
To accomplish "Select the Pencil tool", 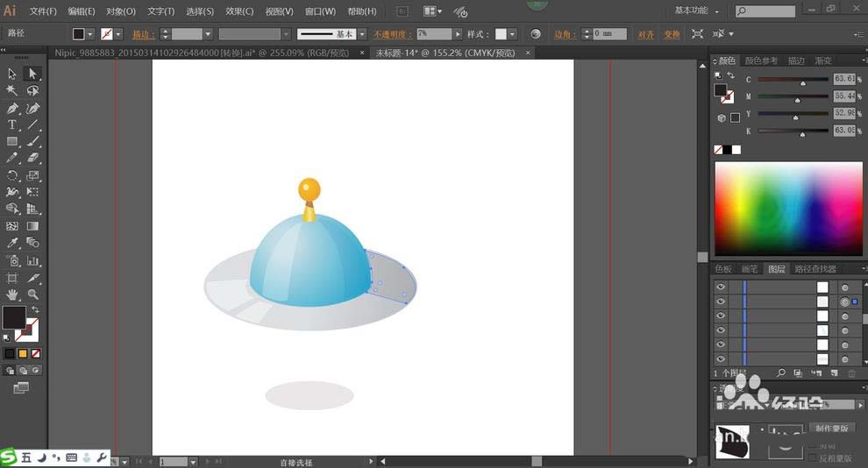I will [x=11, y=159].
